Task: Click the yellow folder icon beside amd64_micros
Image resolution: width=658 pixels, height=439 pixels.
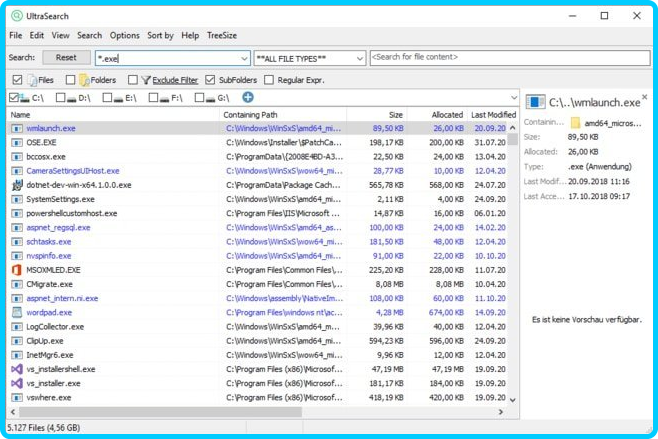Action: 575,123
